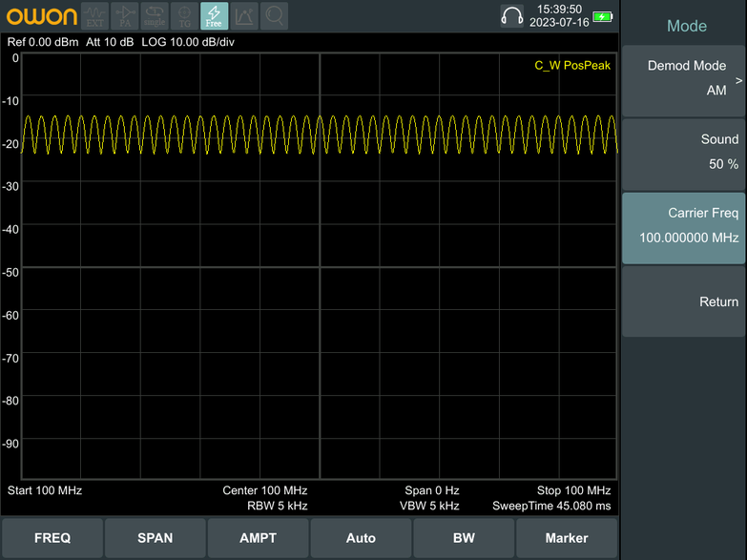
Task: Click the C_W PosPeak trace label
Action: 572,65
